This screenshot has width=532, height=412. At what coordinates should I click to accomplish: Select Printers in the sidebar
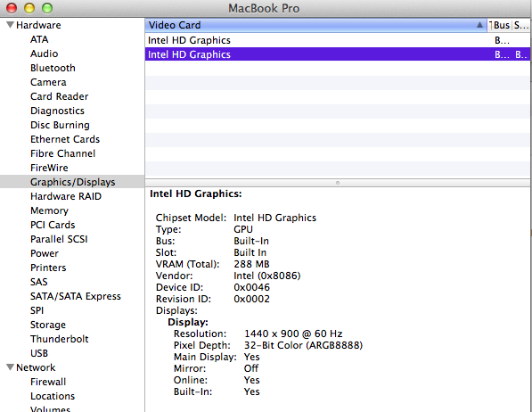[x=48, y=268]
